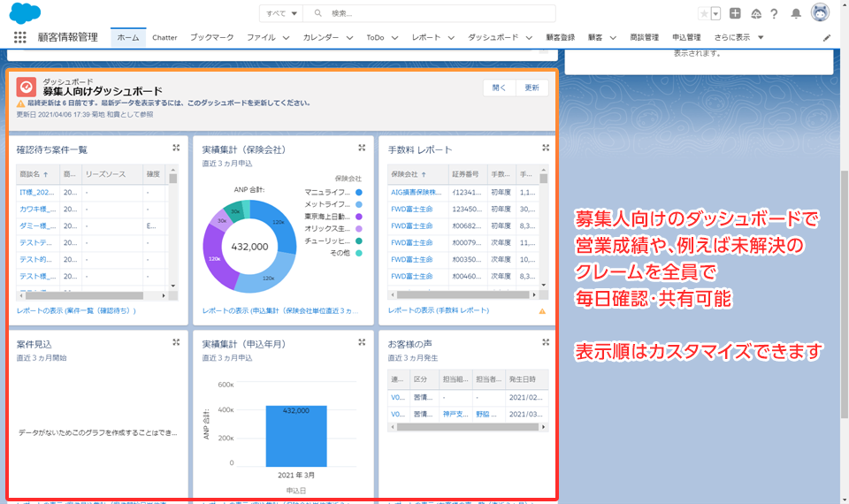
Task: Click the global actions plus icon
Action: coord(735,14)
